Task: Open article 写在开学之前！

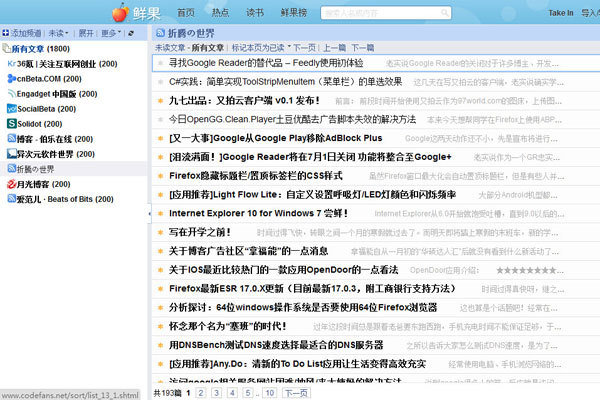Action: pos(200,232)
